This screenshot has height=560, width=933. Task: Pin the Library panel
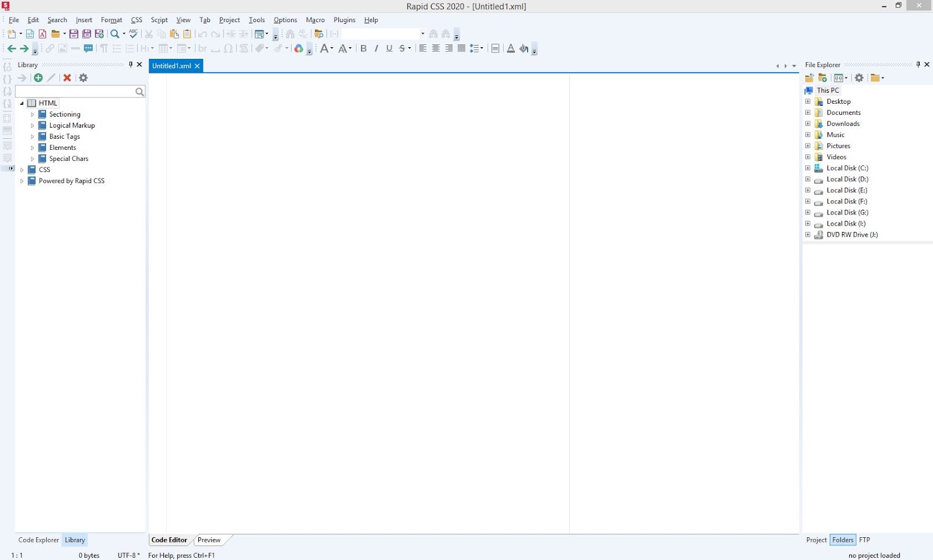coord(131,65)
